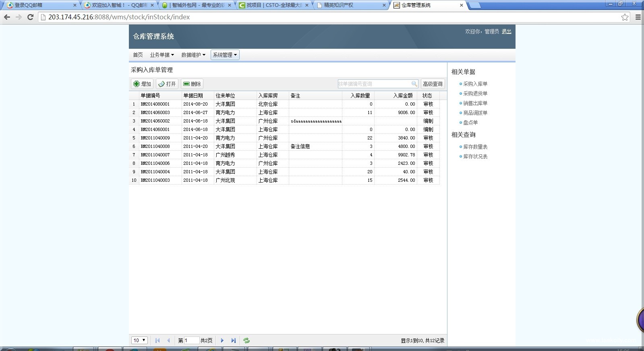
Task: Click the page number input field
Action: [192, 341]
